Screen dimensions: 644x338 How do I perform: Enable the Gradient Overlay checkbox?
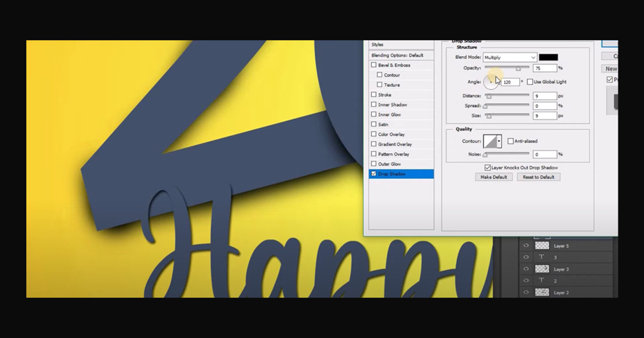374,144
